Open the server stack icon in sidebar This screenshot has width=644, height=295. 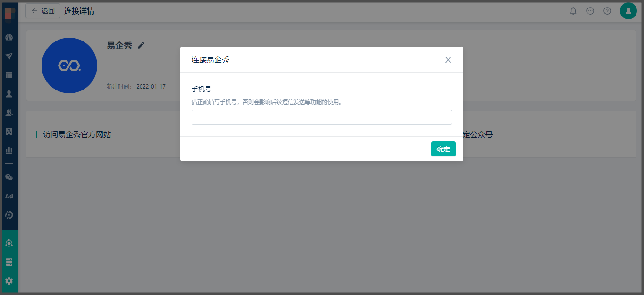pyautogui.click(x=9, y=262)
